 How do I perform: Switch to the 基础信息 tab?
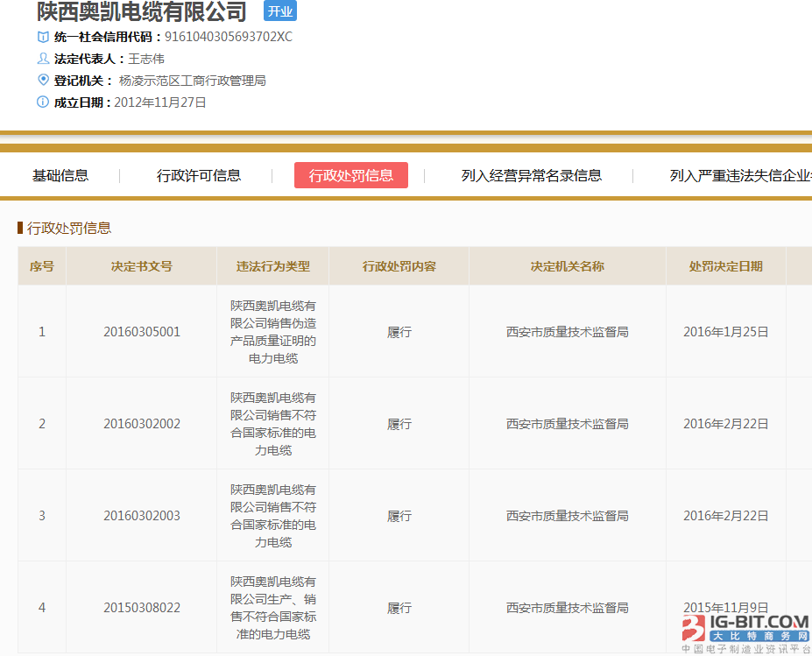pyautogui.click(x=60, y=175)
